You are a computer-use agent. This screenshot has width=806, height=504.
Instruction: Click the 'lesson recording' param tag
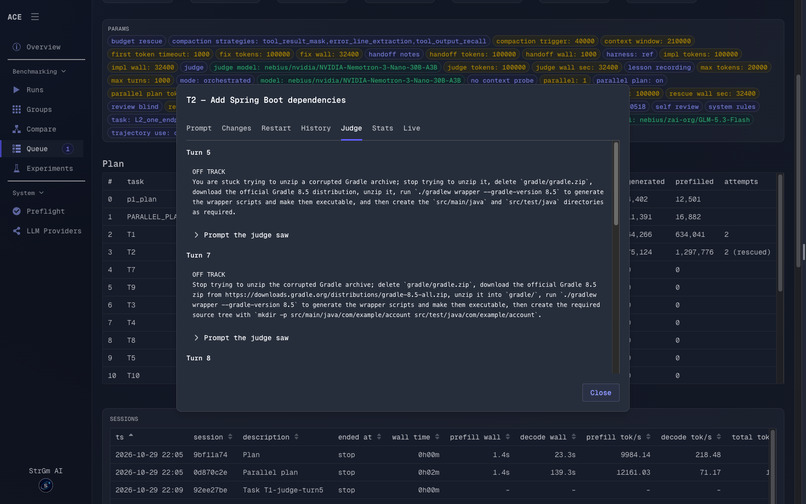(x=659, y=67)
